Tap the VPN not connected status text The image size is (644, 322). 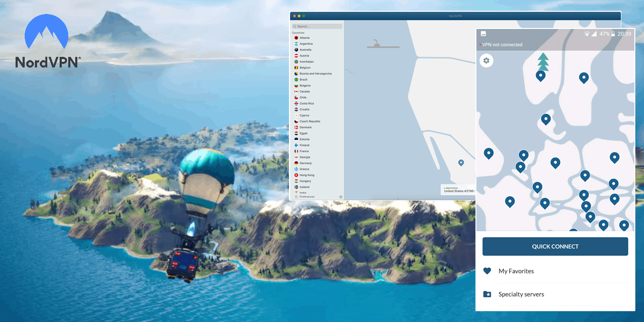point(502,45)
